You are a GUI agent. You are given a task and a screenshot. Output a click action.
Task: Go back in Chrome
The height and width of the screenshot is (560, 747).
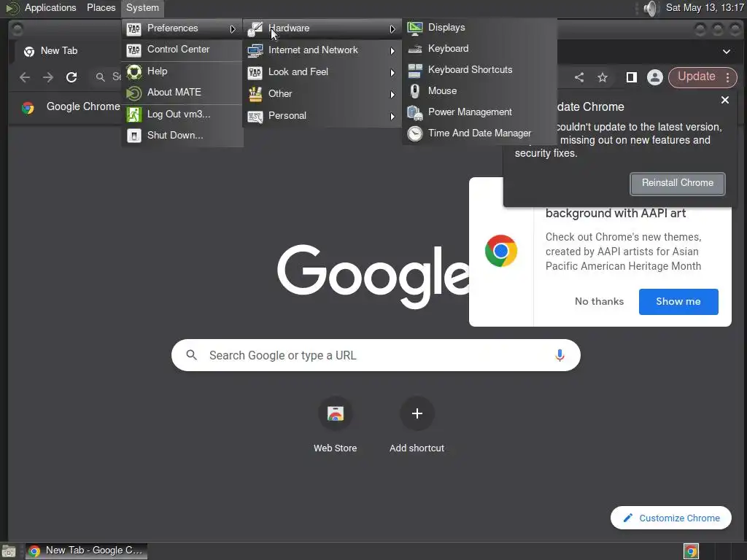tap(25, 77)
